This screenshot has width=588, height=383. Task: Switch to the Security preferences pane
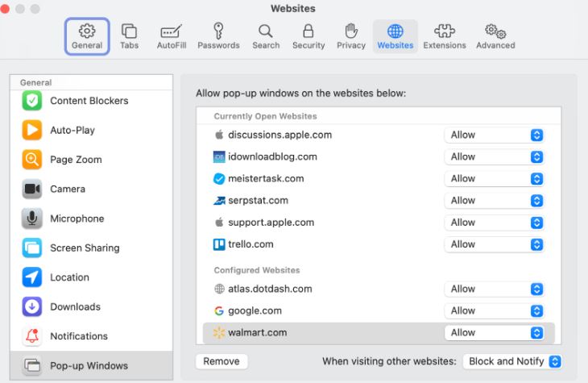pyautogui.click(x=308, y=36)
